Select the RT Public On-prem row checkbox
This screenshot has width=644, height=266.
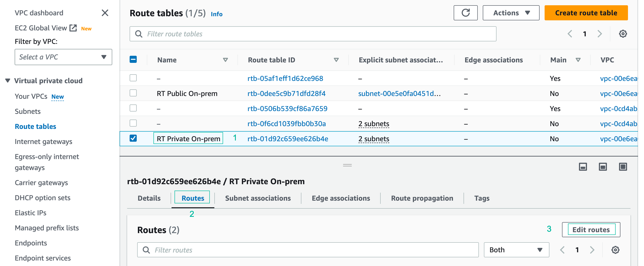coord(133,93)
